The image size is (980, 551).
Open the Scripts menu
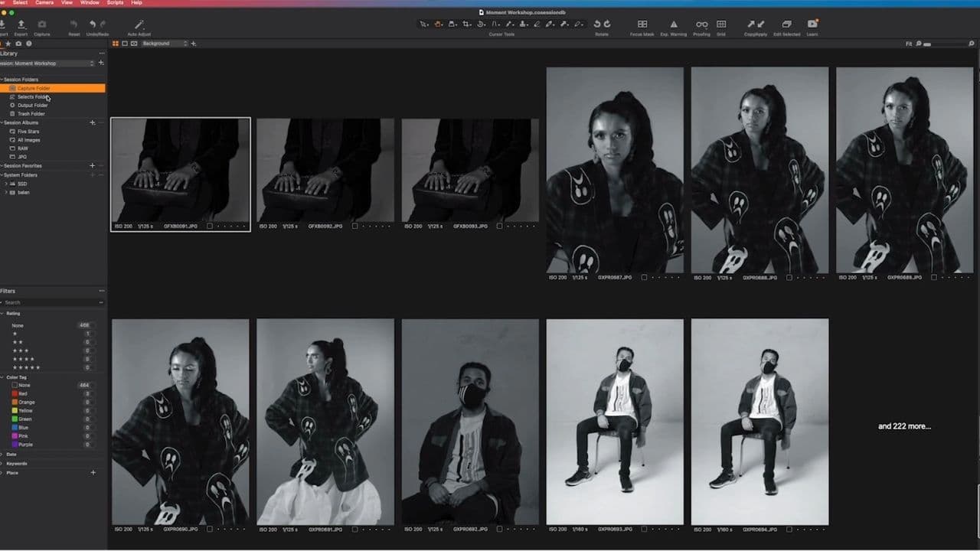(x=116, y=3)
